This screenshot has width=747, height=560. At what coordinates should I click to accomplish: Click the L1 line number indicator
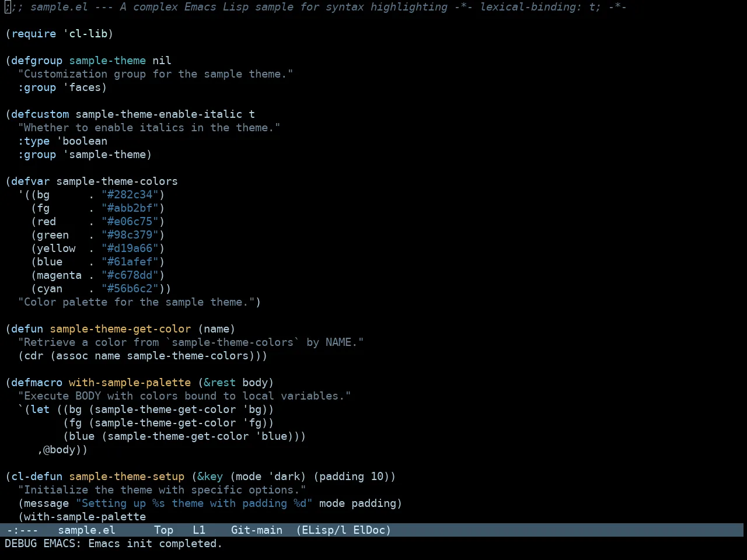[x=199, y=530]
